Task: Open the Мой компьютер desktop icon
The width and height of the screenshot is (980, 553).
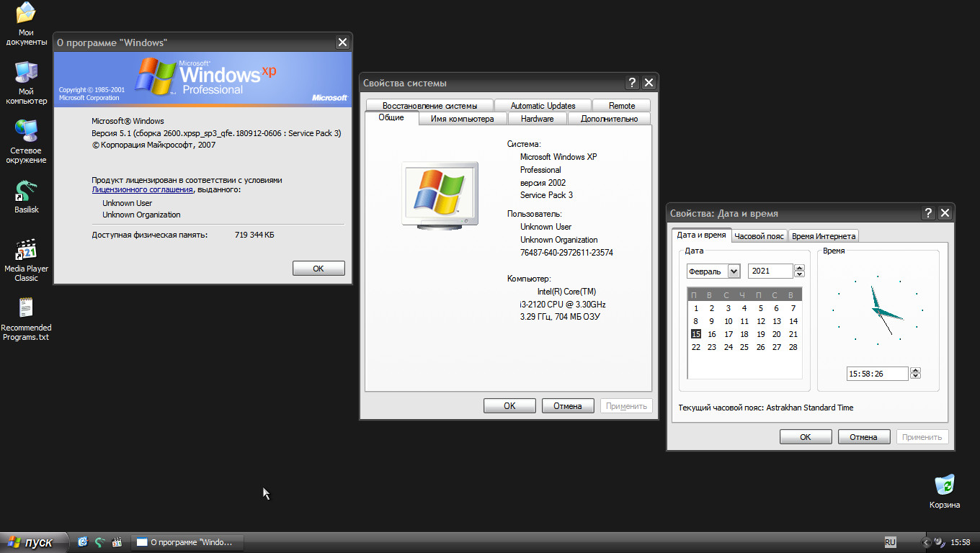Action: pos(26,83)
